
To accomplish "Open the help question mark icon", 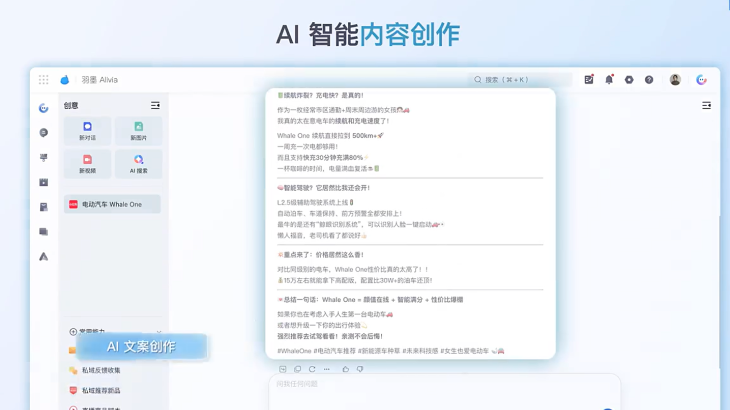I will [x=649, y=80].
